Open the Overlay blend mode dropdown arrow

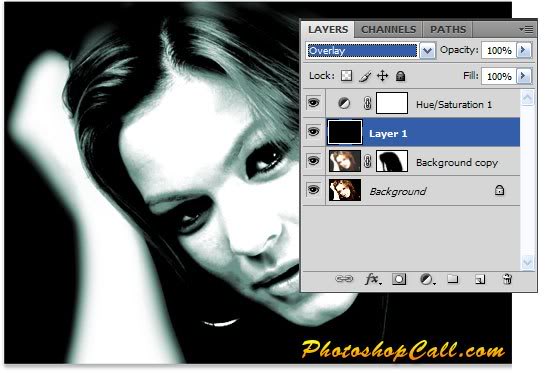(427, 51)
